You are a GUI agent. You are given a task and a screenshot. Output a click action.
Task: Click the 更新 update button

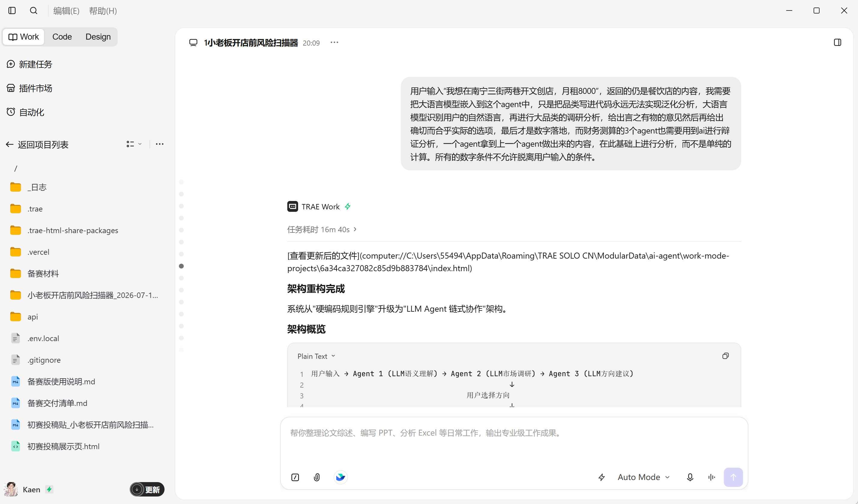point(147,489)
